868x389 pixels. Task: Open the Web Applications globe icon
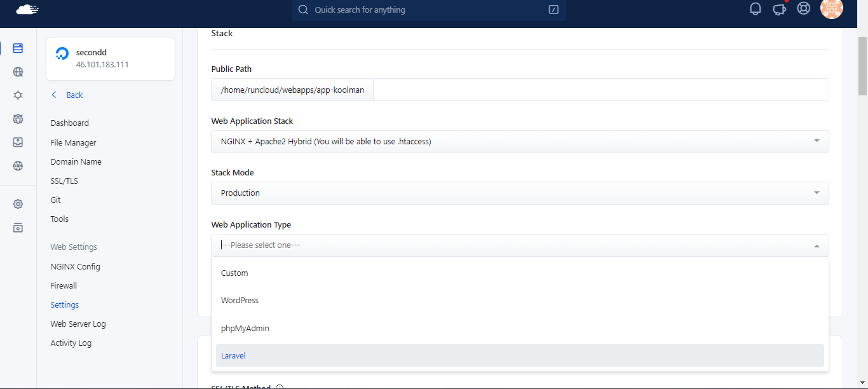pos(18,72)
